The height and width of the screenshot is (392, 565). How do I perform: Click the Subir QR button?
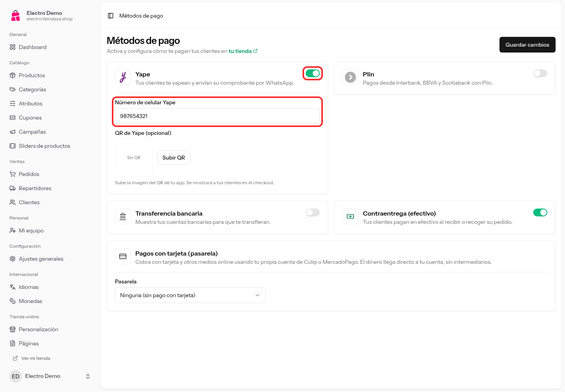coord(174,158)
